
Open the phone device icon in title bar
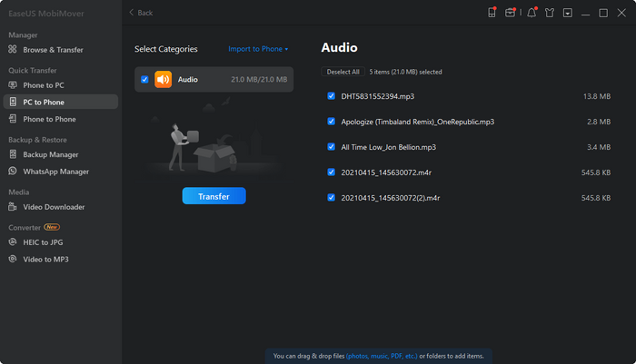coord(492,13)
